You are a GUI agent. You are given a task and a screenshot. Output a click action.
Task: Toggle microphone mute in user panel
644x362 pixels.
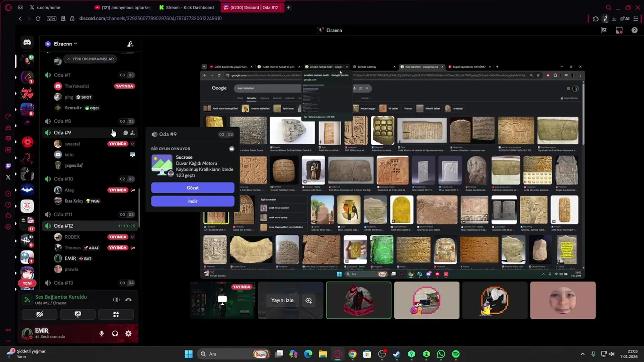tap(102, 333)
